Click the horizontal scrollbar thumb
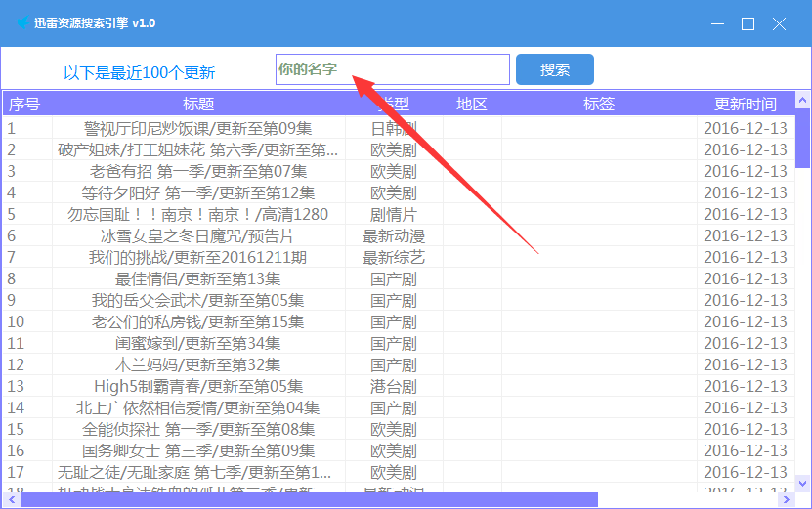Viewport: 812px width, 509px height. point(309,499)
